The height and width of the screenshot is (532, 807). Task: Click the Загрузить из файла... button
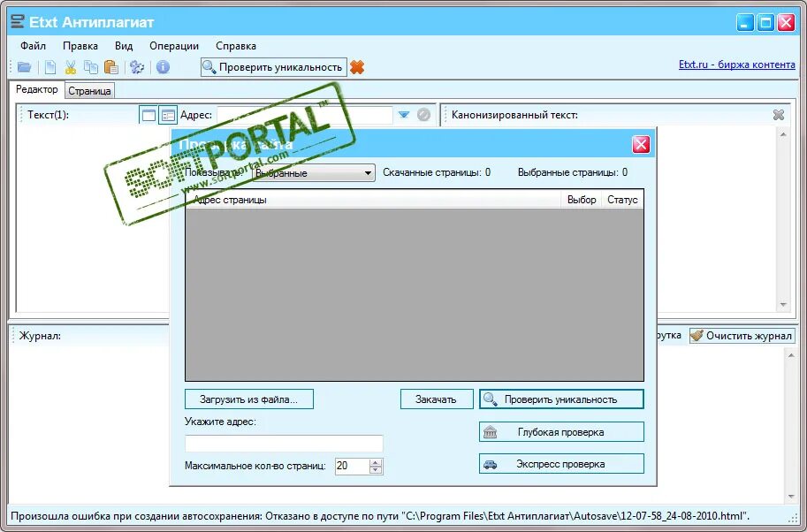pyautogui.click(x=249, y=399)
